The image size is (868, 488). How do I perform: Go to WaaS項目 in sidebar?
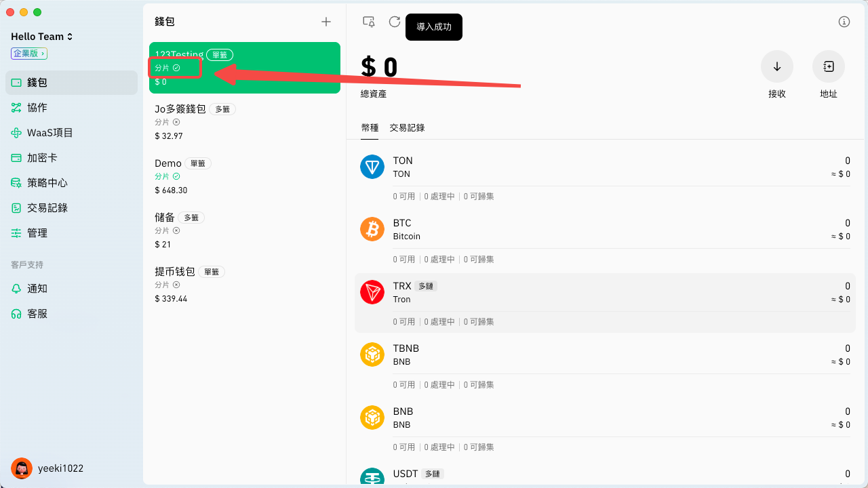(x=50, y=133)
